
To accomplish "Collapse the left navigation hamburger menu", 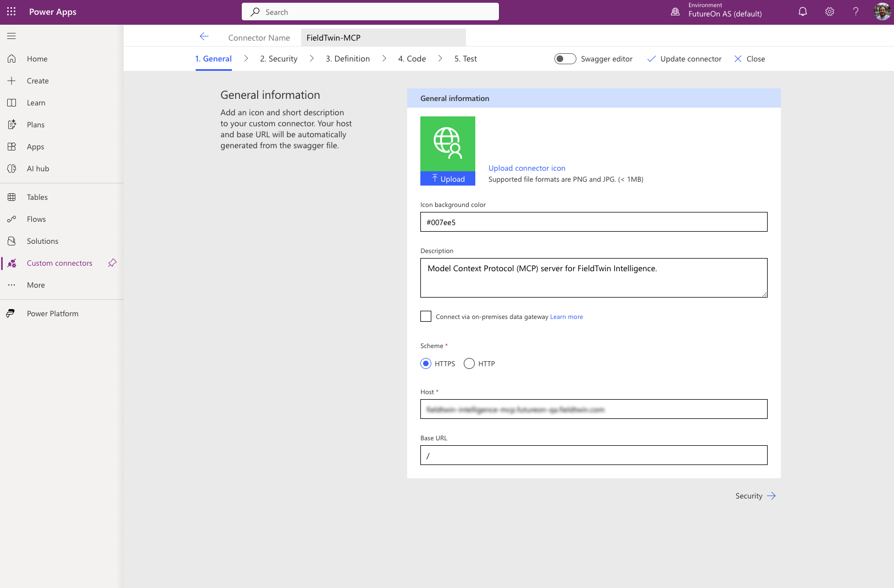I will point(12,36).
